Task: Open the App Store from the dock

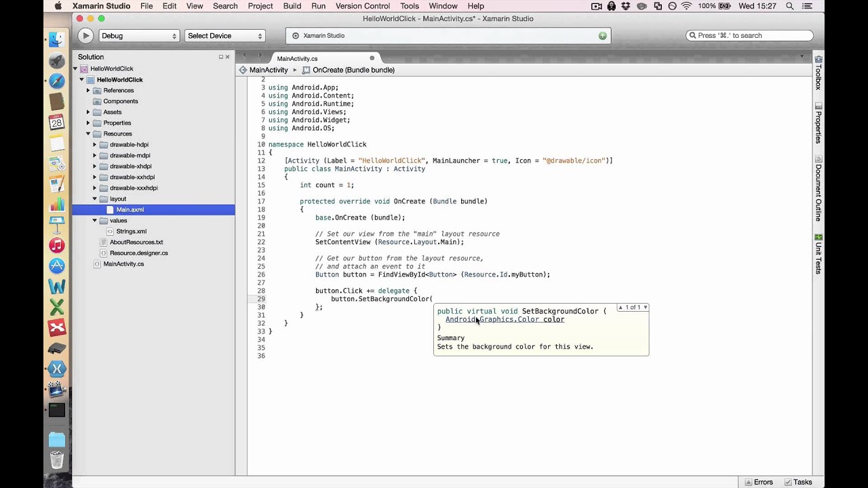Action: click(x=57, y=266)
